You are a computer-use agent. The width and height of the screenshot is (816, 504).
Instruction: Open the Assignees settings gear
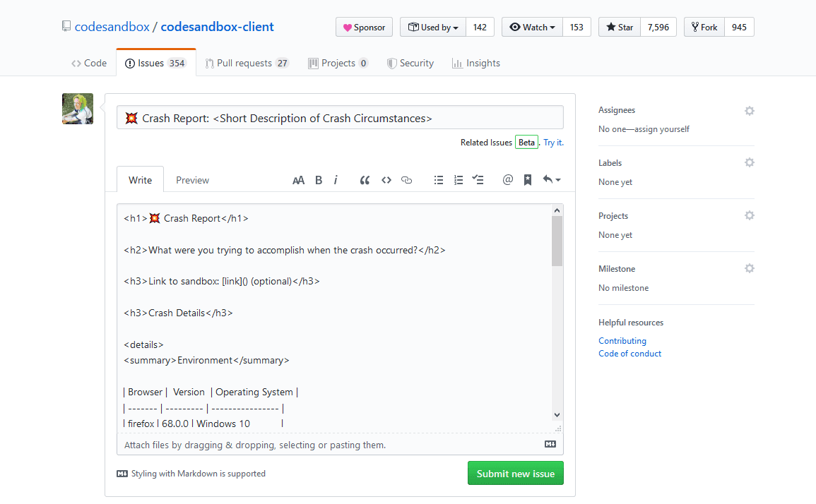(749, 110)
